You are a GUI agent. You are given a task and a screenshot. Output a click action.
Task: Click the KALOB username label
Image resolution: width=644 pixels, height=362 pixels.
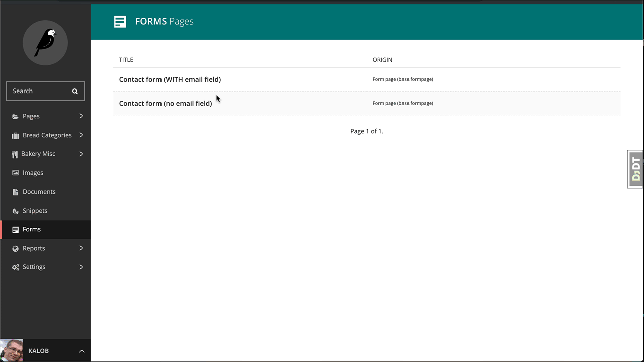[x=39, y=351]
